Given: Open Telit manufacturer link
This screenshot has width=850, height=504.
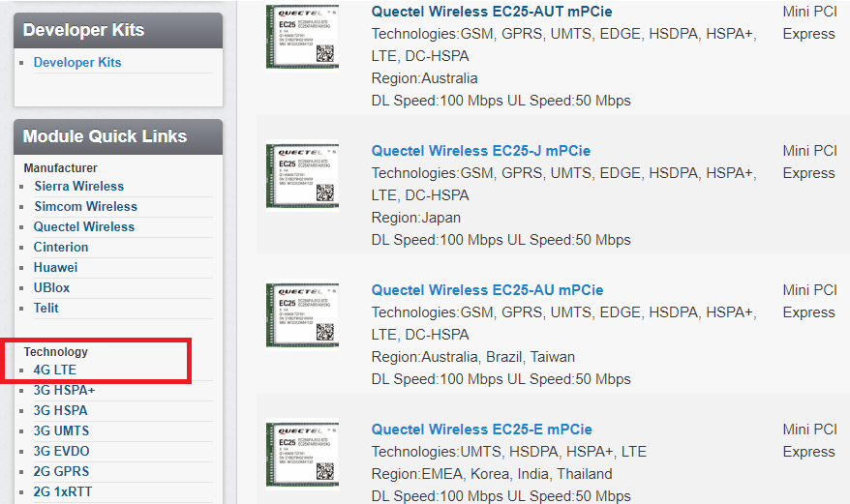Looking at the screenshot, I should 46,308.
